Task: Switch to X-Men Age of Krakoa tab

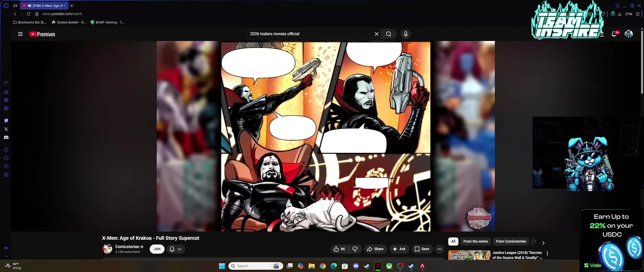Action: coord(44,6)
